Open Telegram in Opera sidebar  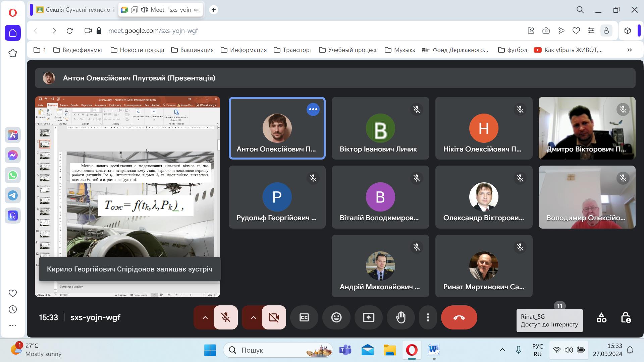click(13, 195)
